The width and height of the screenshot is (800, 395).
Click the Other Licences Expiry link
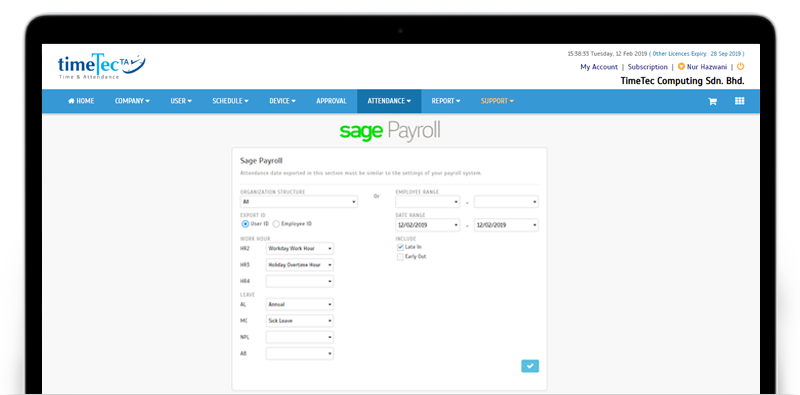coord(698,54)
